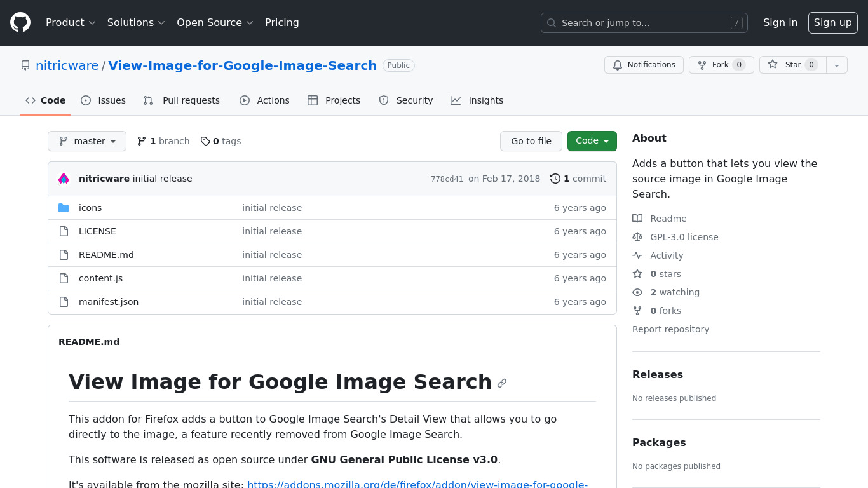The height and width of the screenshot is (488, 868).
Task: Click the Sign in link
Action: click(780, 22)
